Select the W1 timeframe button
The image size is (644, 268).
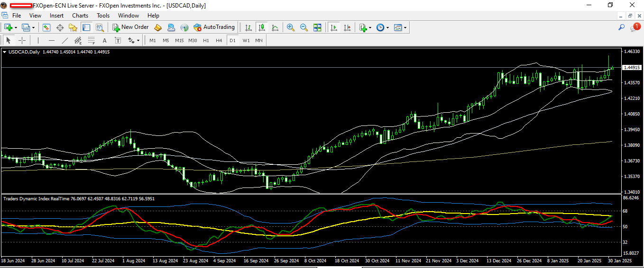[x=246, y=40]
